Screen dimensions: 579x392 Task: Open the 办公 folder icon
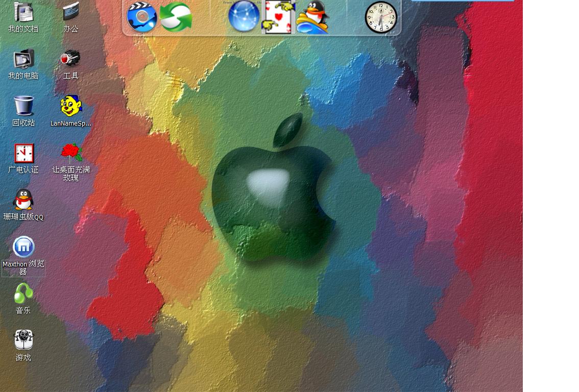(x=70, y=11)
